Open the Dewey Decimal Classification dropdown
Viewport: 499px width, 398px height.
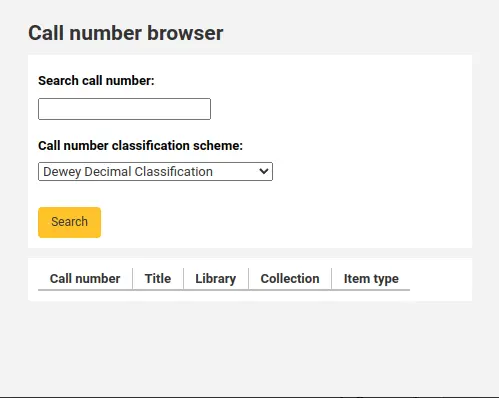click(x=155, y=172)
